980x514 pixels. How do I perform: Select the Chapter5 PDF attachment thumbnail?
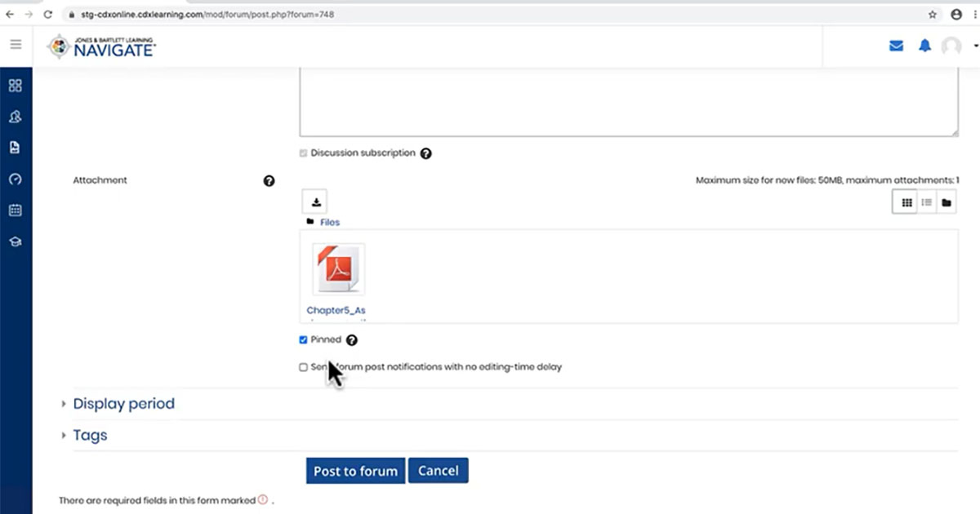tap(338, 269)
